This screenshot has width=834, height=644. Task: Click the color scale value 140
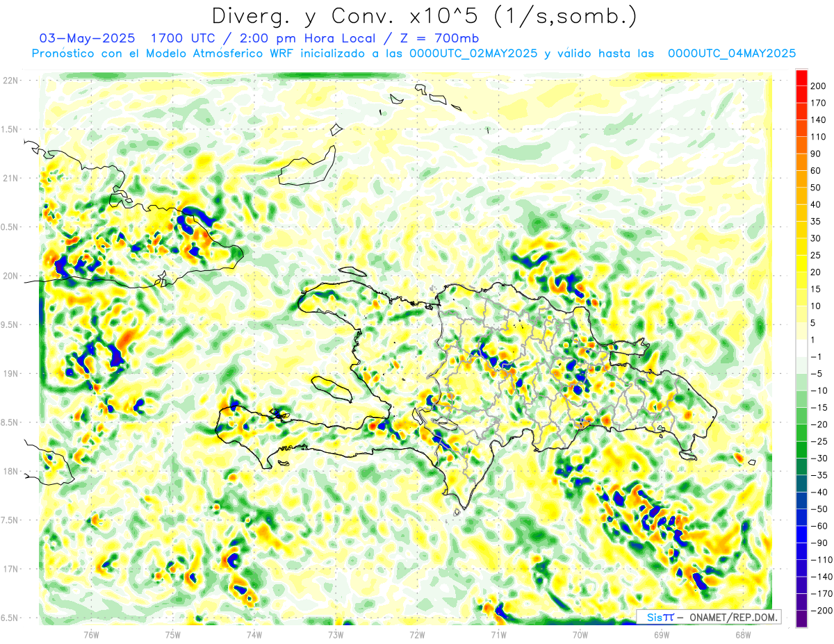pos(819,120)
